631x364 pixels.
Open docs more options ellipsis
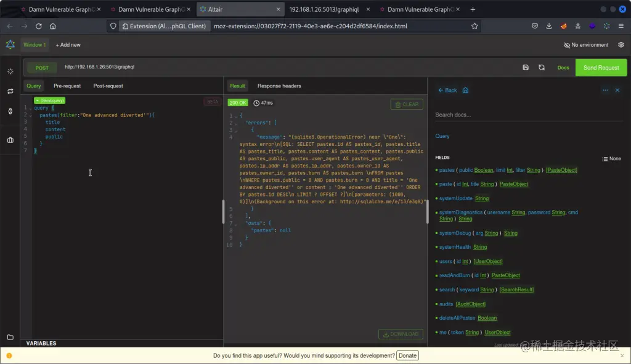(x=605, y=90)
